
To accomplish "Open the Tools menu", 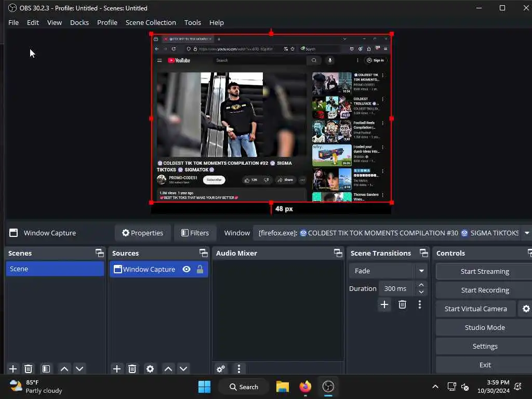I will (192, 22).
